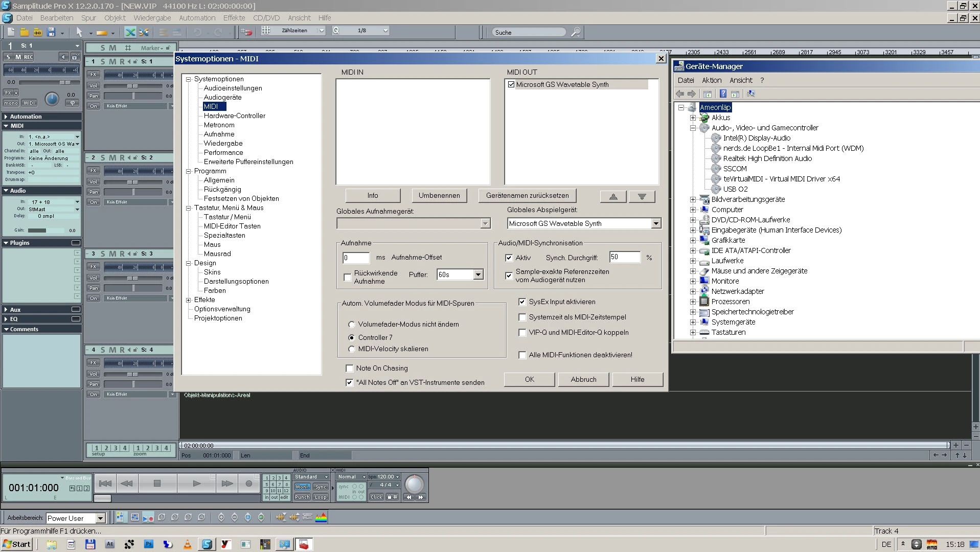980x552 pixels.
Task: Save the project using the floppy disk icon
Action: pos(51,32)
